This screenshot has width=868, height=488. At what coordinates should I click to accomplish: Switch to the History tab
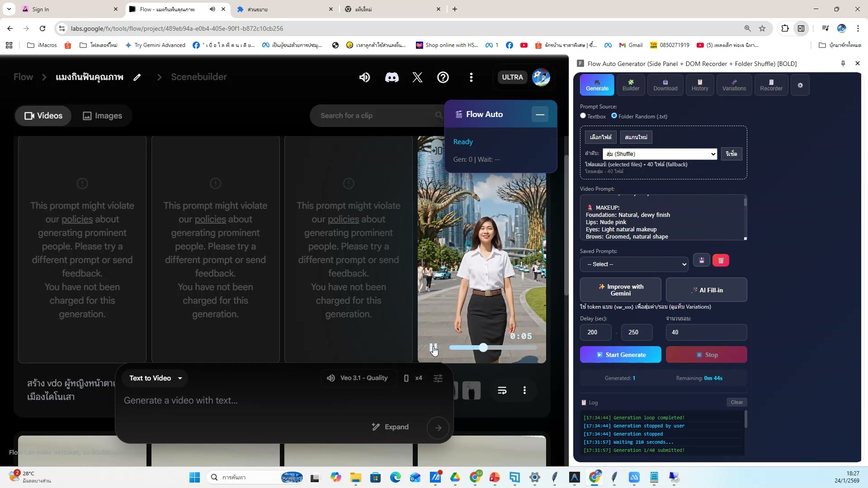(x=699, y=85)
